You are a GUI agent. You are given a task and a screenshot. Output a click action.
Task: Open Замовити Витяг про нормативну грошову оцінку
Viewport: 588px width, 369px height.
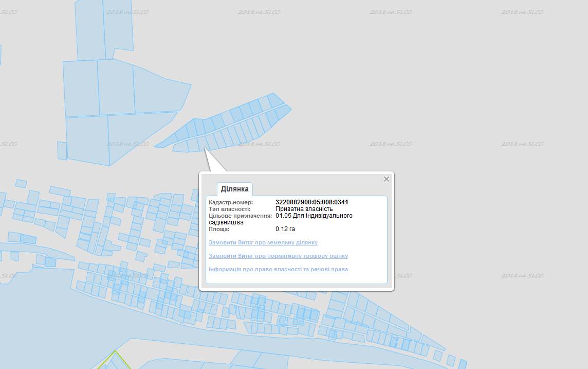pyautogui.click(x=278, y=256)
